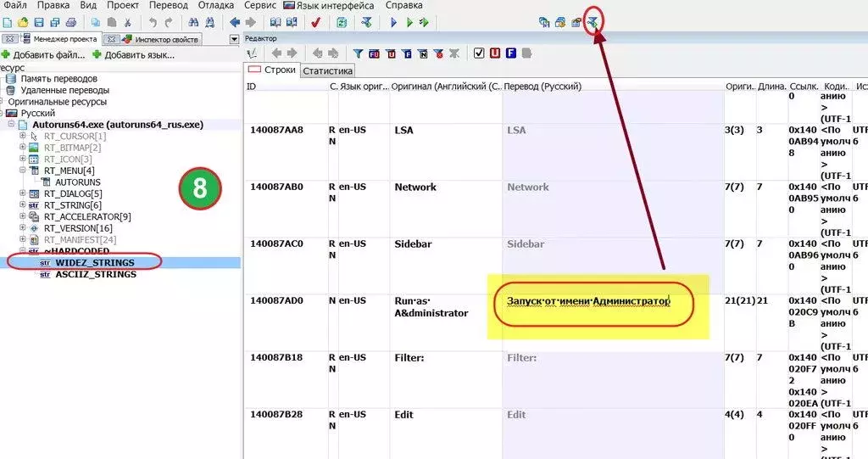Open the Отладка menu
The height and width of the screenshot is (459, 868).
click(215, 6)
